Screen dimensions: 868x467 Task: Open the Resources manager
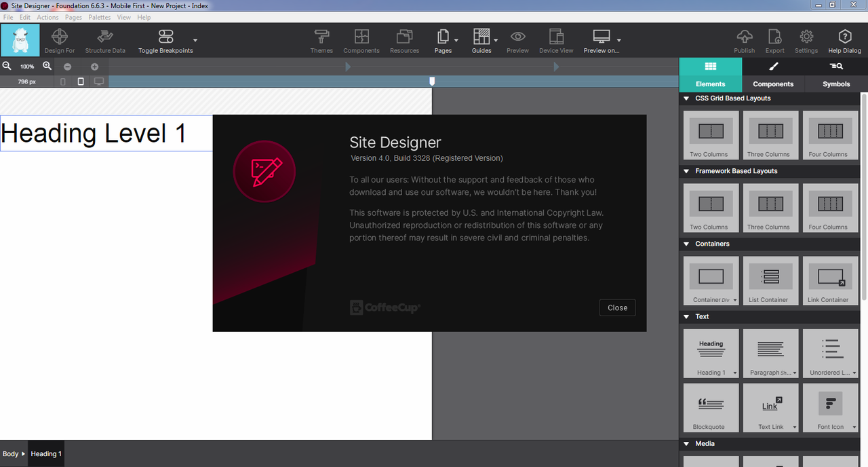404,41
